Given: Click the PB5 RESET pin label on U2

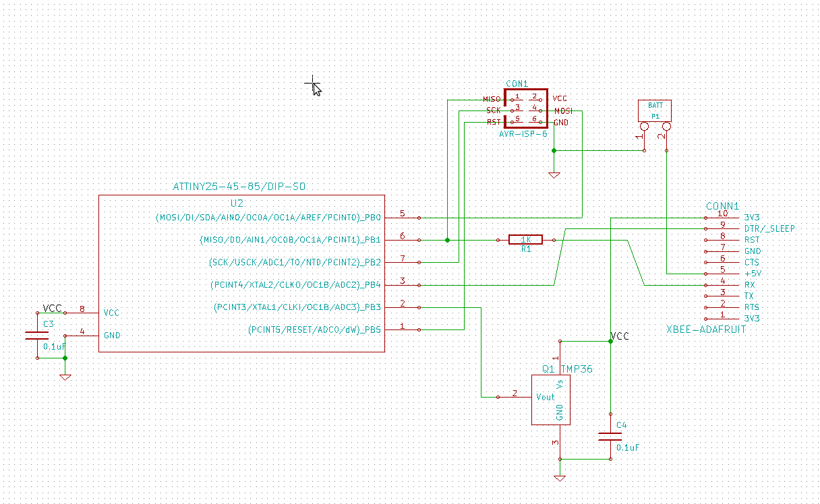Looking at the screenshot, I should 315,329.
